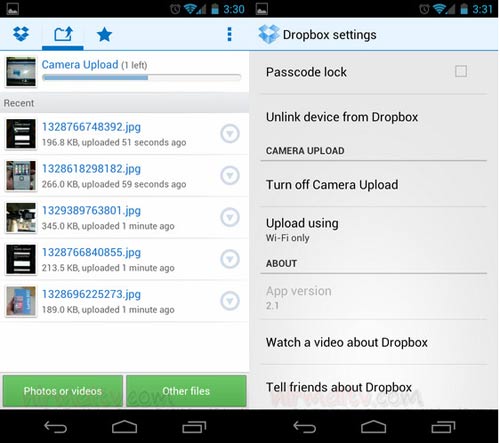The width and height of the screenshot is (500, 443).
Task: Open the Dropbox files tab icon
Action: coord(21,34)
